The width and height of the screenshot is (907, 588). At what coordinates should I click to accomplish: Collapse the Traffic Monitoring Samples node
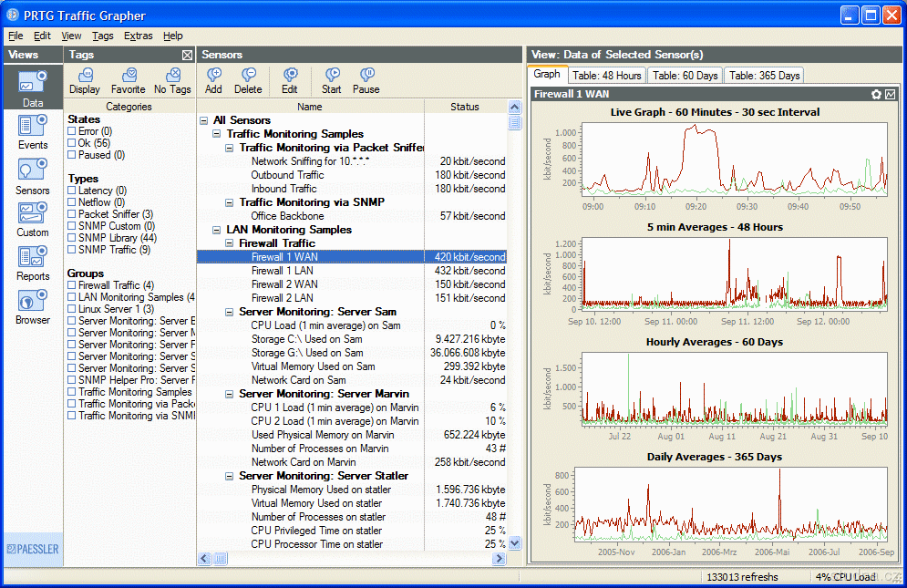(217, 134)
